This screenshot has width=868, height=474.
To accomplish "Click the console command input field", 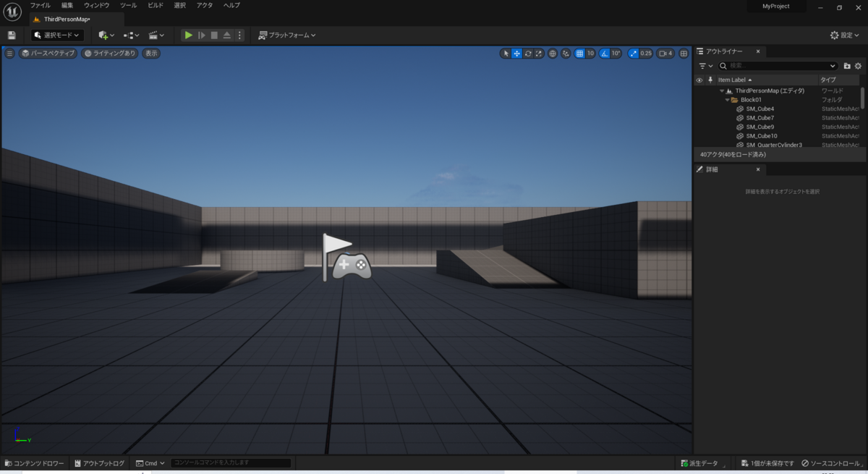I will pyautogui.click(x=230, y=462).
